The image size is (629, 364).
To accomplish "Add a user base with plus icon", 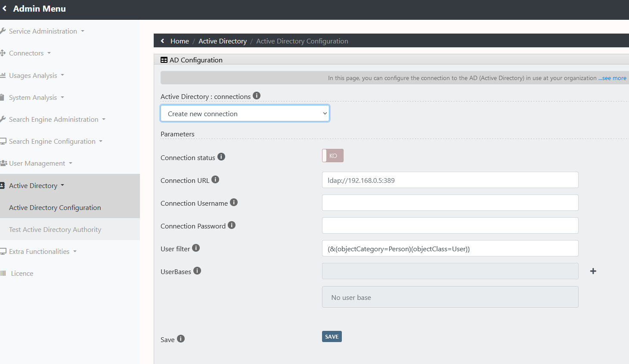I will point(593,271).
